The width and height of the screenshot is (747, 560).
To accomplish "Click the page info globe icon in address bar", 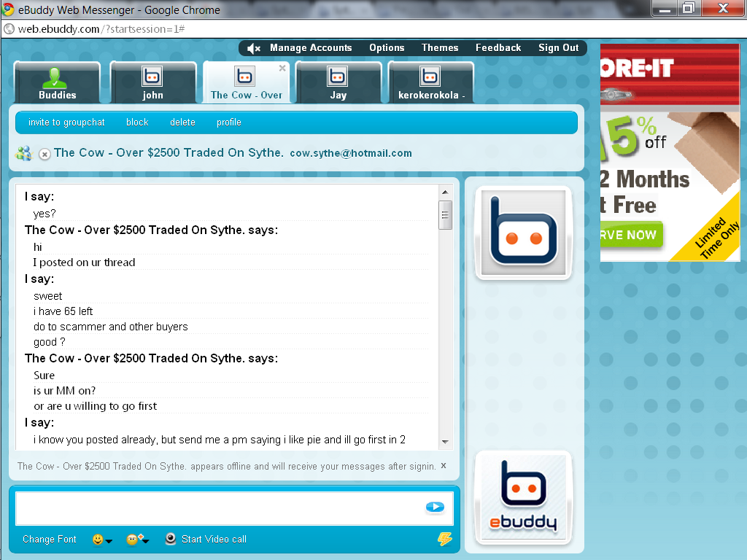I will point(9,29).
